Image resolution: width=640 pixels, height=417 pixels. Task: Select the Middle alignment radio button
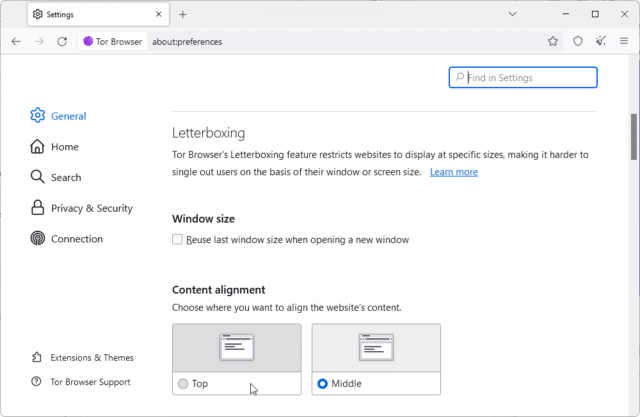(322, 384)
